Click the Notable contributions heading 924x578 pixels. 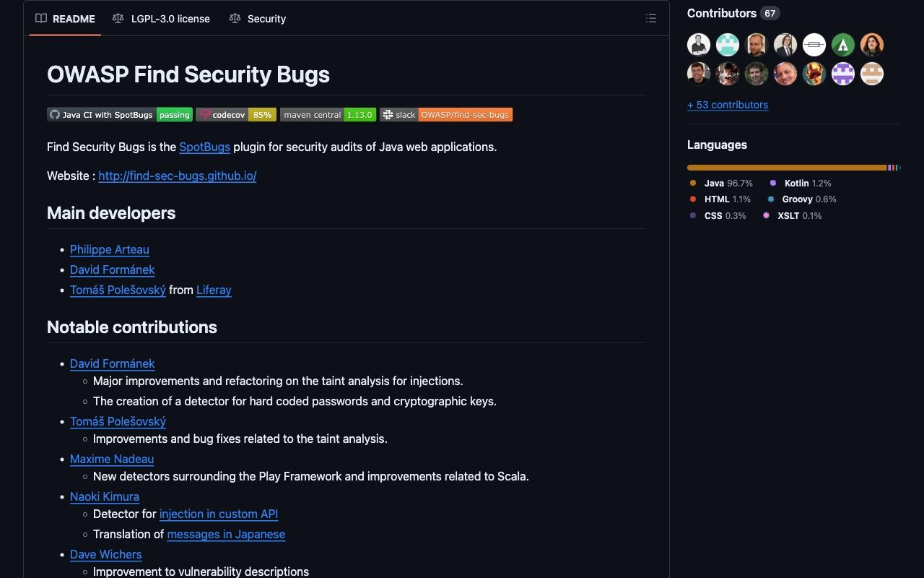pos(132,327)
